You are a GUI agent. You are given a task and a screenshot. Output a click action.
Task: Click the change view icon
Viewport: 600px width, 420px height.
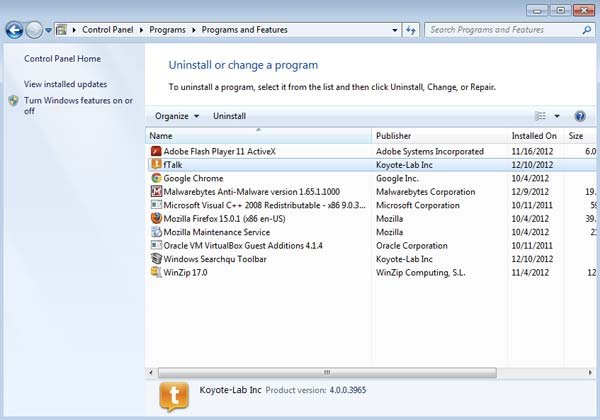[x=540, y=116]
